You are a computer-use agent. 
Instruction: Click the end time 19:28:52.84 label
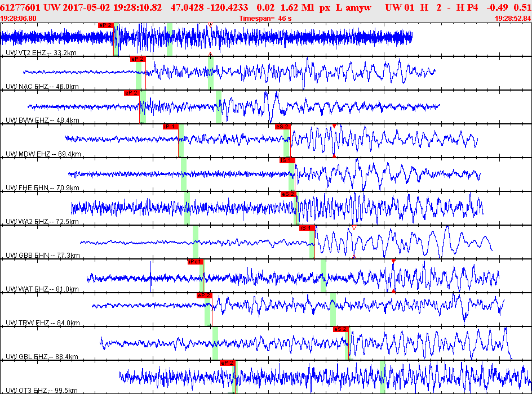(x=512, y=19)
